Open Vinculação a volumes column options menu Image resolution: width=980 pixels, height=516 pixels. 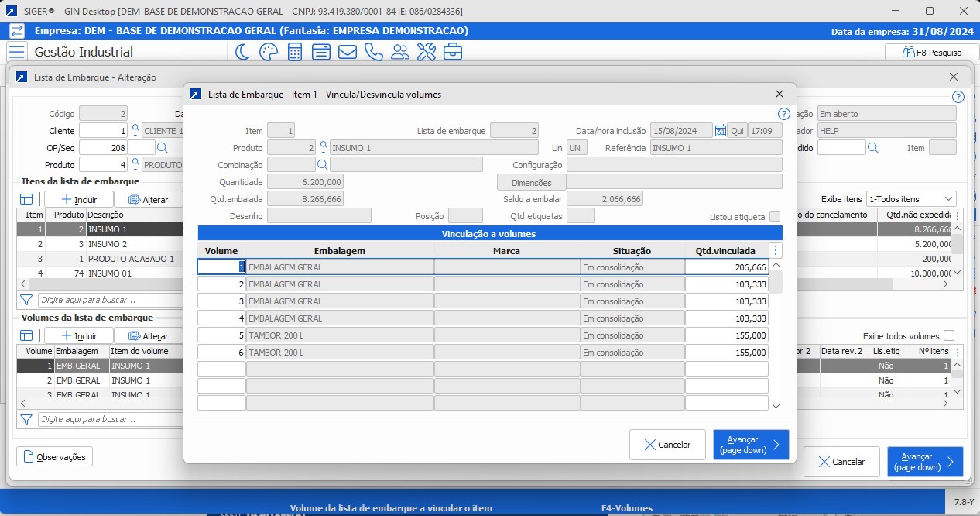click(x=776, y=250)
